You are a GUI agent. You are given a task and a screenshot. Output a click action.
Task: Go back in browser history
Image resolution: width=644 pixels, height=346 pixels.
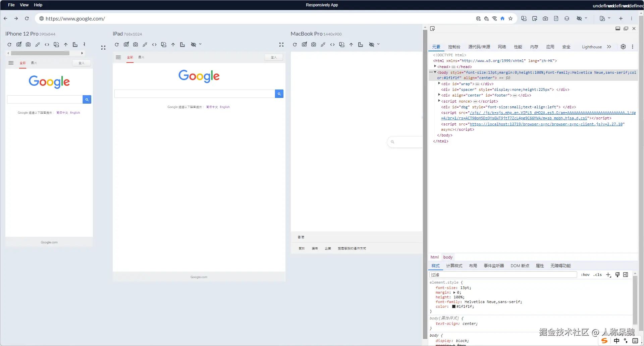coord(6,18)
